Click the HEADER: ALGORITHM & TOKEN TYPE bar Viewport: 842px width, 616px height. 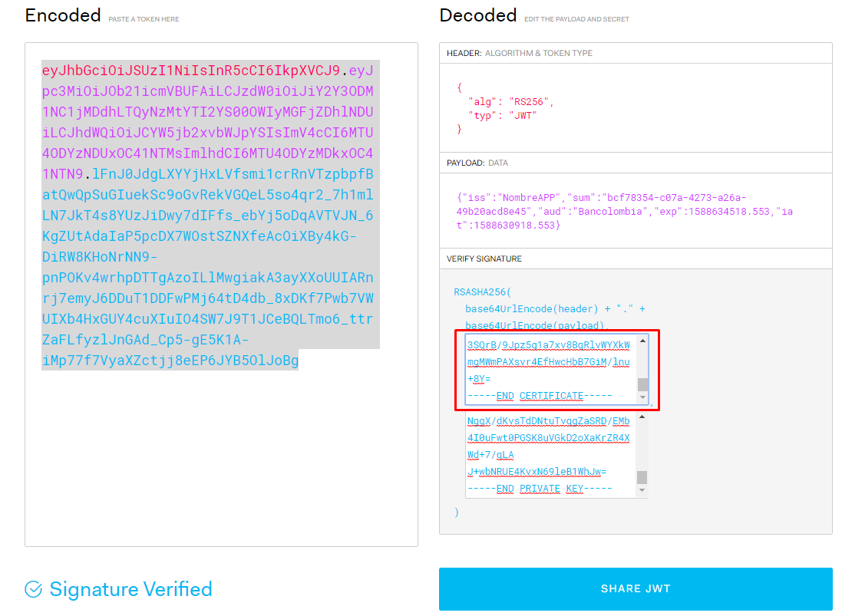[520, 53]
